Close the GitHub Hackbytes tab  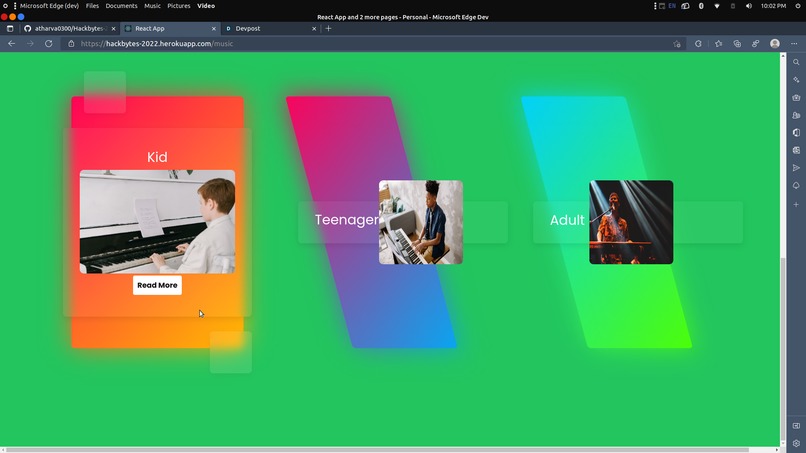click(114, 29)
